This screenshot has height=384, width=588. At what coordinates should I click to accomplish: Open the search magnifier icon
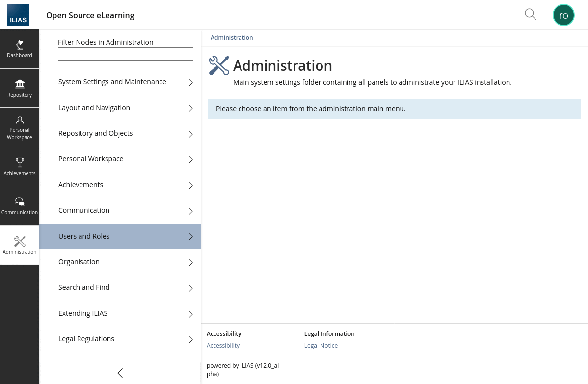(x=530, y=14)
